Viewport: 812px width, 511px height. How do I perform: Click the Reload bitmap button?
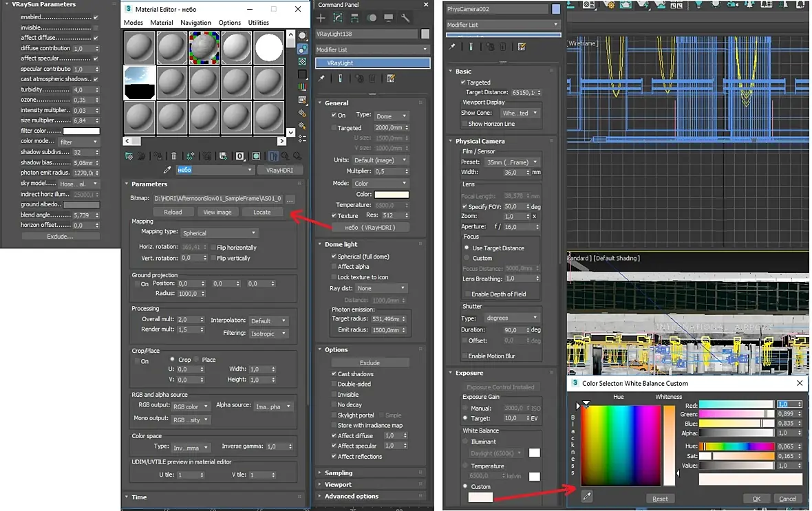(x=173, y=213)
